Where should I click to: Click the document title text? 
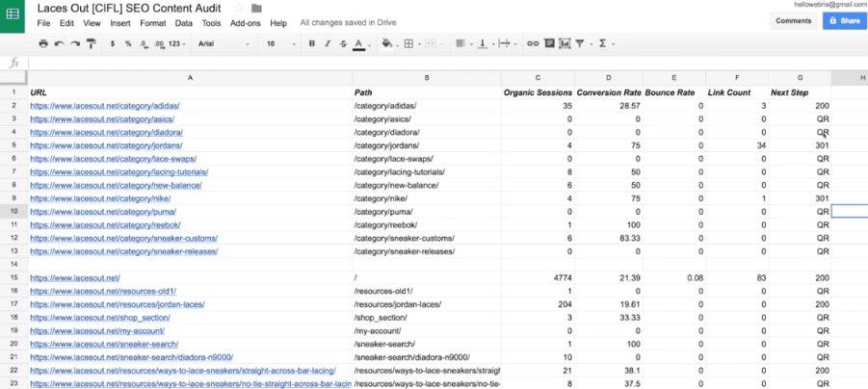[x=129, y=9]
